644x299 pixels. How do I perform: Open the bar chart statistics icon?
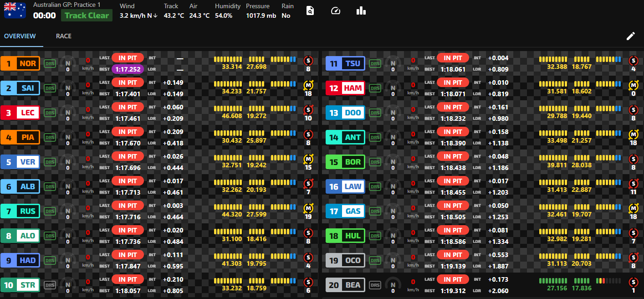(361, 10)
